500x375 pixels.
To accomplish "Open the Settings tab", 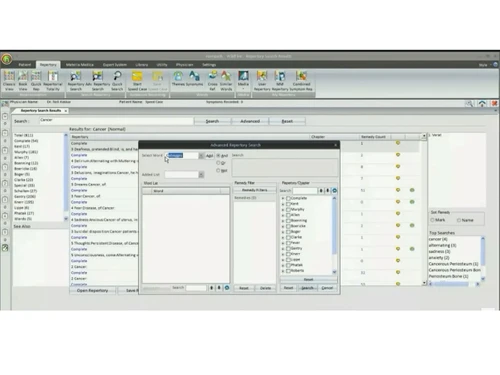I will click(x=209, y=65).
